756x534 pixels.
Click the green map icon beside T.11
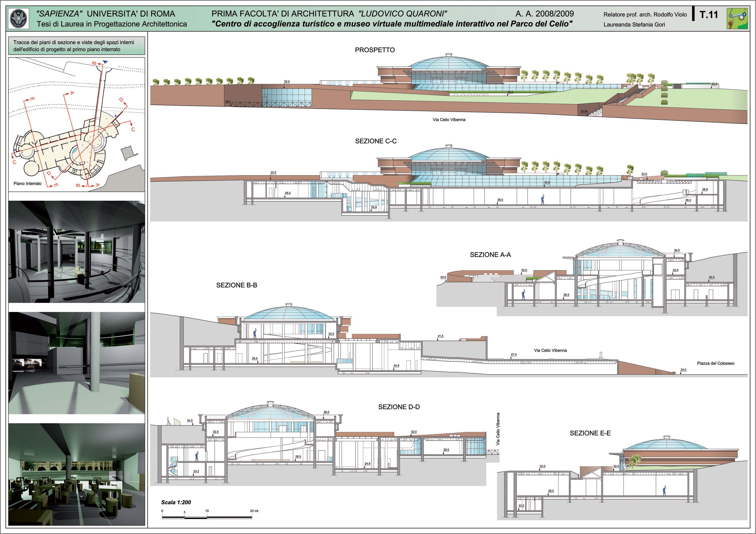click(737, 18)
